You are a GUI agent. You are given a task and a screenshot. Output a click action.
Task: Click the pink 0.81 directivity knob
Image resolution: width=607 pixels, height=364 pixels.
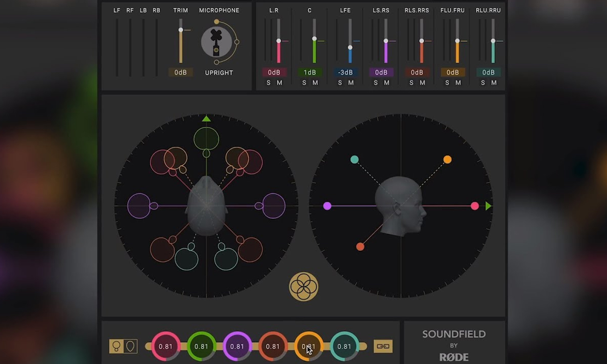(x=166, y=346)
